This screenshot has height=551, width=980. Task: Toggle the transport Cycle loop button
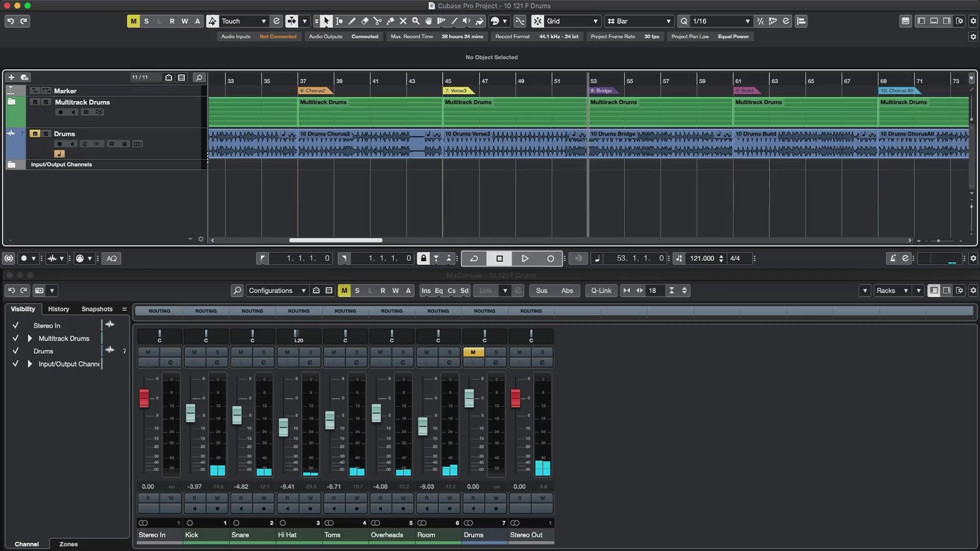click(x=474, y=258)
